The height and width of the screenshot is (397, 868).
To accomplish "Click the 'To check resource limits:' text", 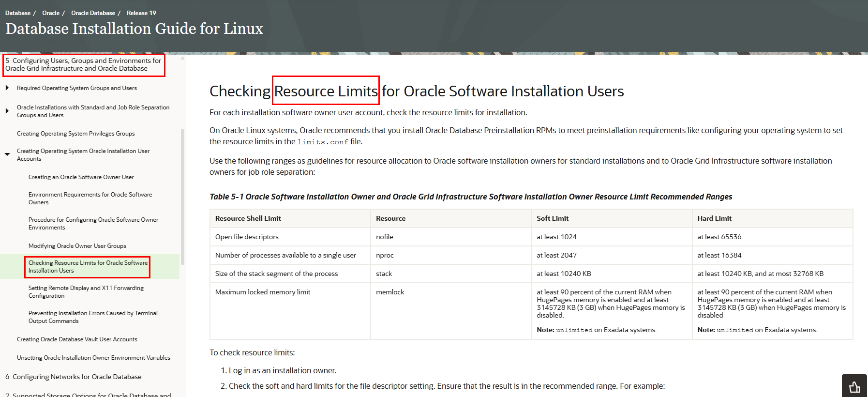I will click(252, 352).
